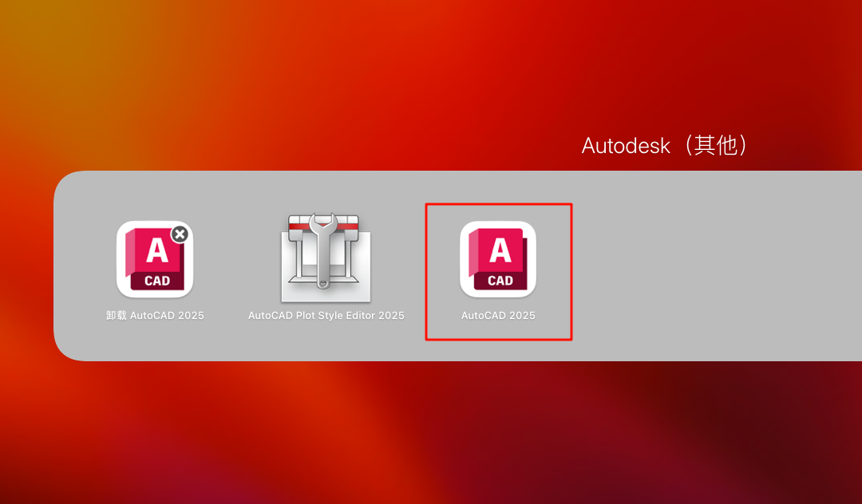862x504 pixels.
Task: Launch the AutoCAD 2025 app icon
Action: click(x=498, y=259)
